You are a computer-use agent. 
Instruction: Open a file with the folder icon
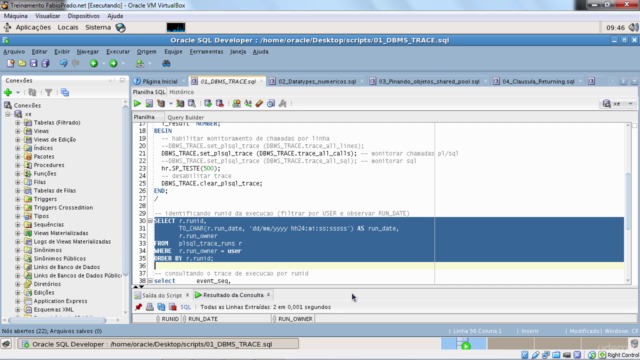(x=22, y=63)
